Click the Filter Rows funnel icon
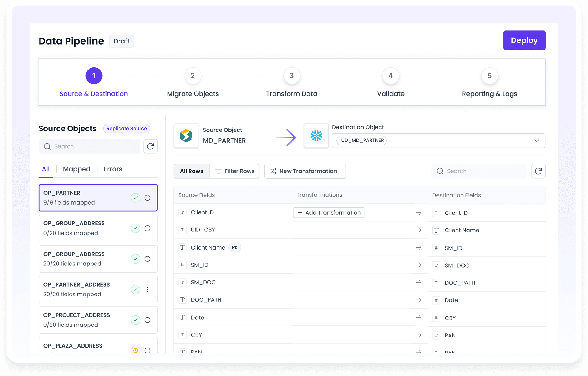Screen dimensions: 588x376 218,171
